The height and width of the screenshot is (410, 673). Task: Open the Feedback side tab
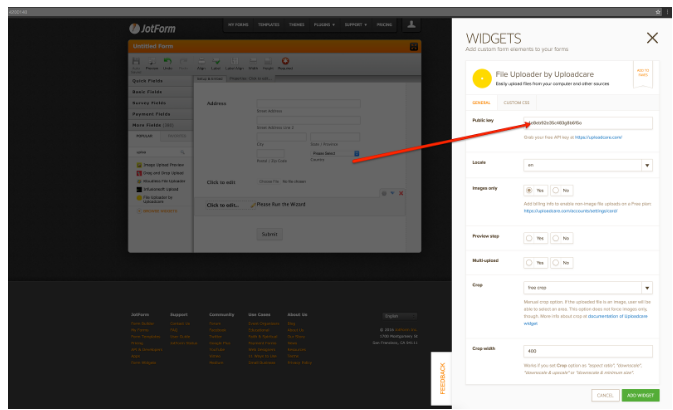tap(442, 379)
